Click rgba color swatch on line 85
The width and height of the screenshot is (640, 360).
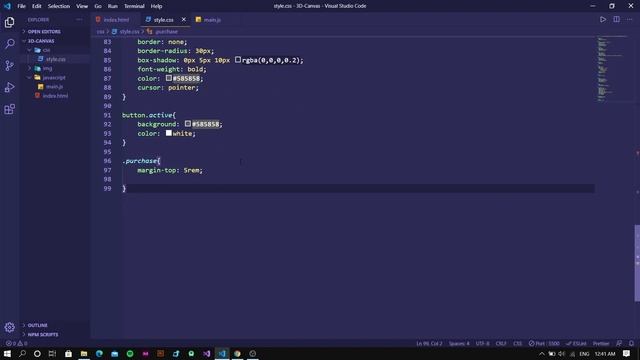(238, 60)
